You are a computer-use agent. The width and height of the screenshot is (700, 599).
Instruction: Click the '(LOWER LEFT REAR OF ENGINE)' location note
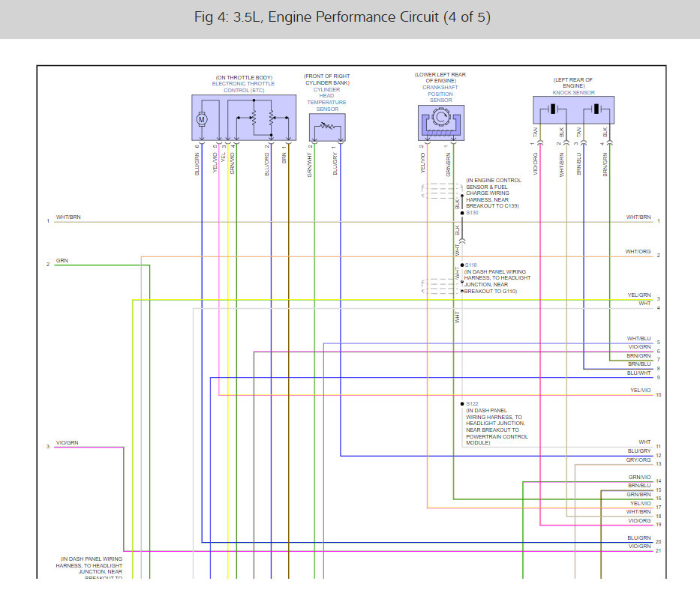[x=440, y=78]
